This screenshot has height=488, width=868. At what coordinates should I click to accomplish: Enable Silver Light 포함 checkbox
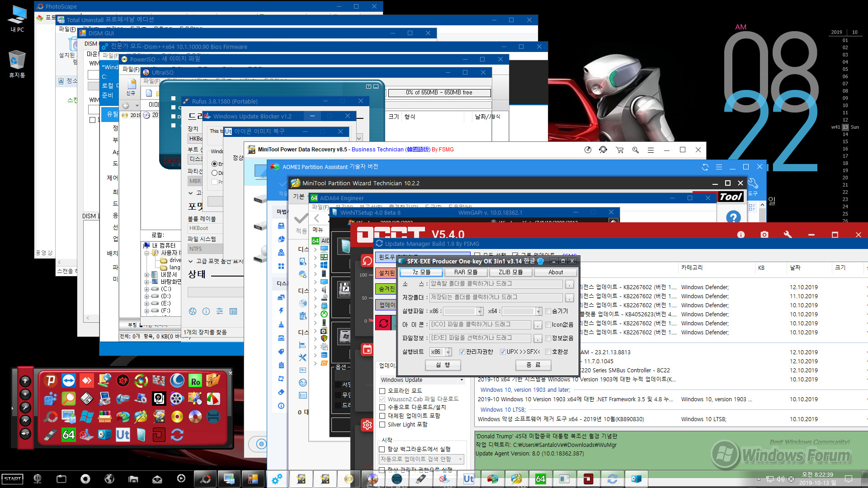(x=382, y=425)
